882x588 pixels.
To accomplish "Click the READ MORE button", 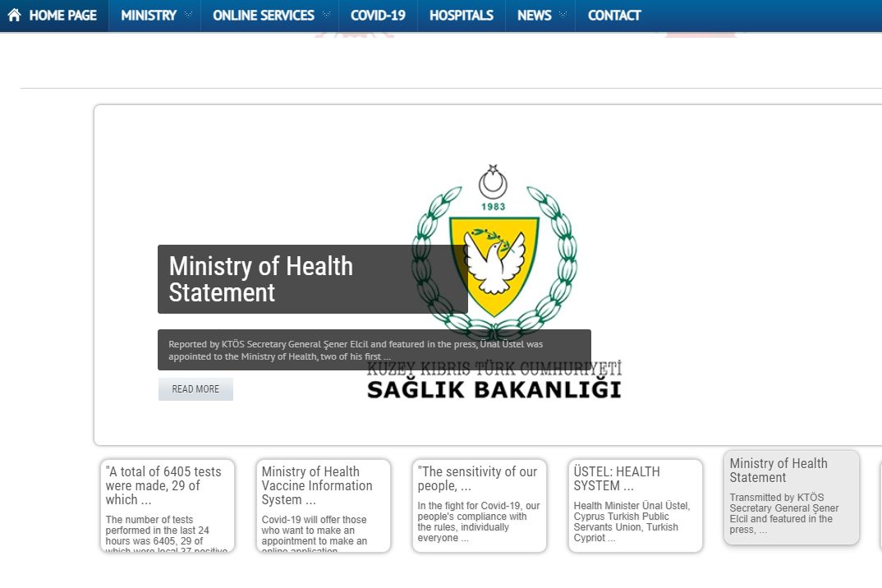I will tap(195, 389).
